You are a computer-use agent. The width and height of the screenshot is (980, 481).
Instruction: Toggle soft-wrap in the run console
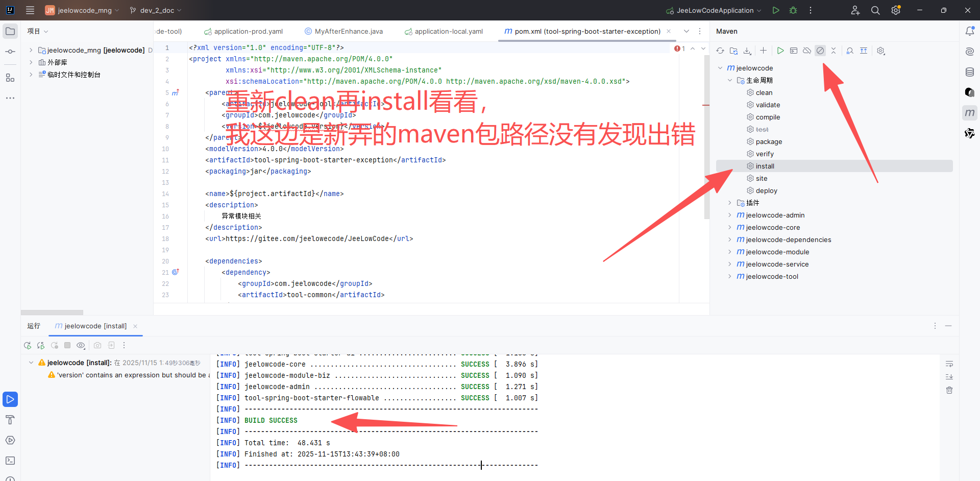949,364
